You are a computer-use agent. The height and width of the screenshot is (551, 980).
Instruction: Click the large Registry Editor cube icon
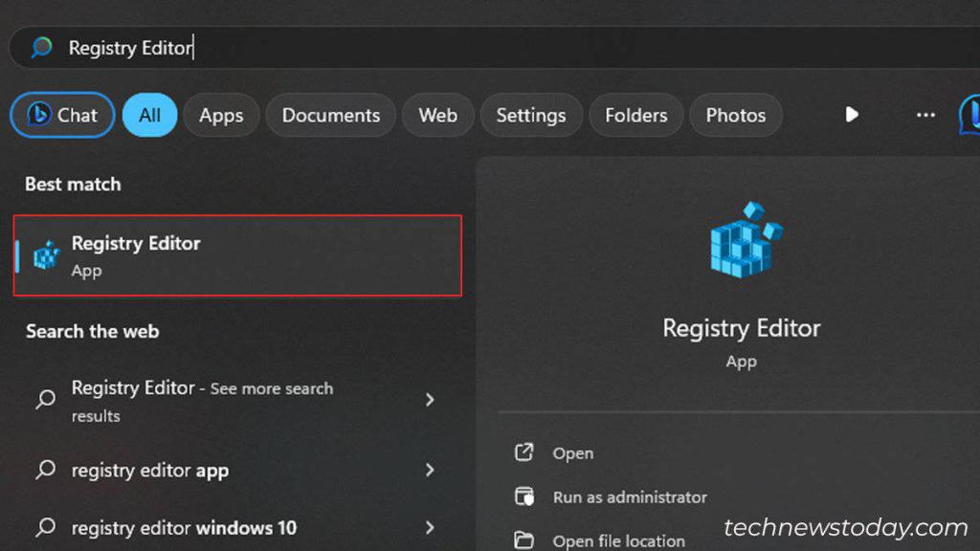tap(742, 241)
